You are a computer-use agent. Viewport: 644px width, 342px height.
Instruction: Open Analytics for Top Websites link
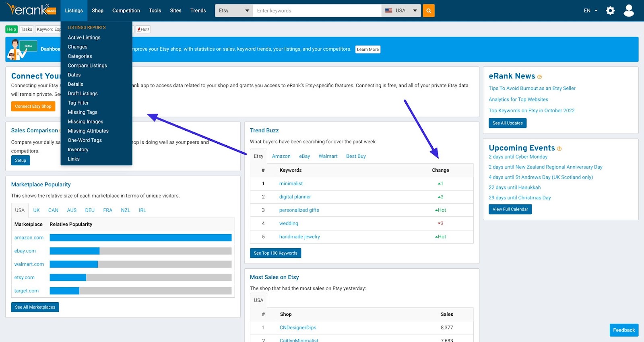518,99
